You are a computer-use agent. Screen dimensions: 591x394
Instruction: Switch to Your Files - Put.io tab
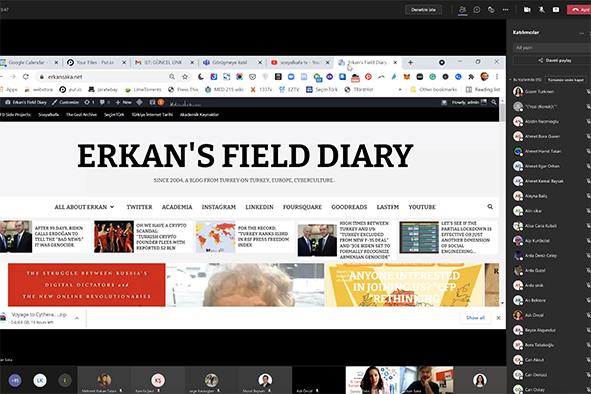click(x=95, y=63)
